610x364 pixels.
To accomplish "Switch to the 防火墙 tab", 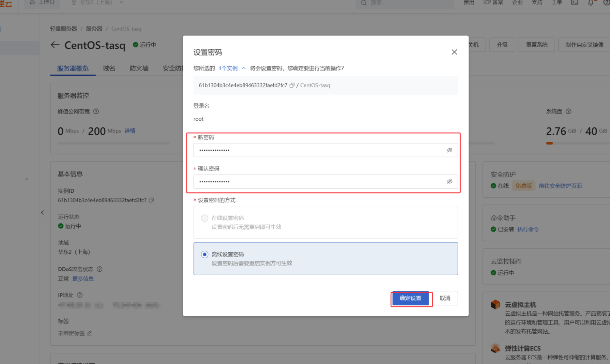I will pos(139,68).
